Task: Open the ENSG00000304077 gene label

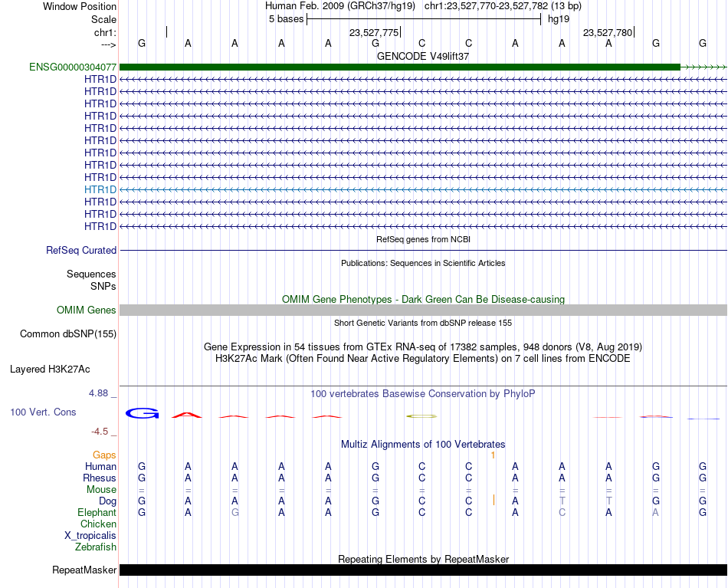Action: tap(73, 67)
